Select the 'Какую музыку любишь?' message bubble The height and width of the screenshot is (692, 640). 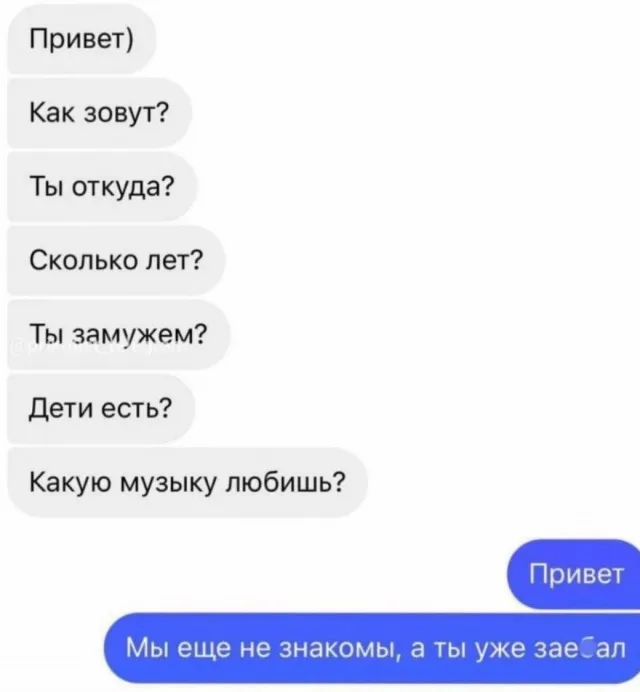[188, 482]
